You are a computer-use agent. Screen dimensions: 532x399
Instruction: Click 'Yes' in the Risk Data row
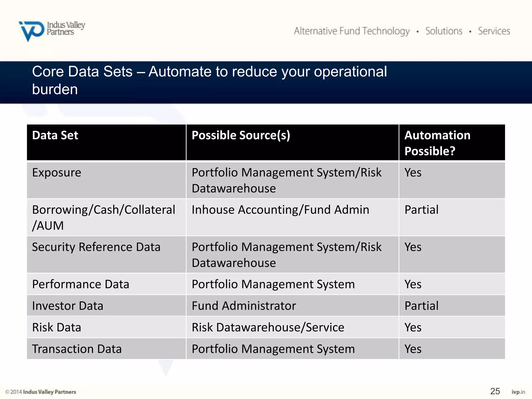(x=413, y=327)
